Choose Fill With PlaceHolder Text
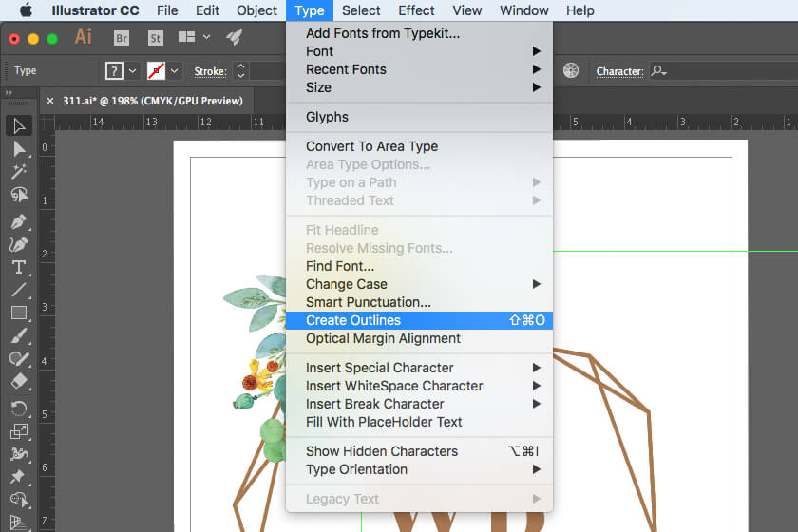 click(x=419, y=422)
